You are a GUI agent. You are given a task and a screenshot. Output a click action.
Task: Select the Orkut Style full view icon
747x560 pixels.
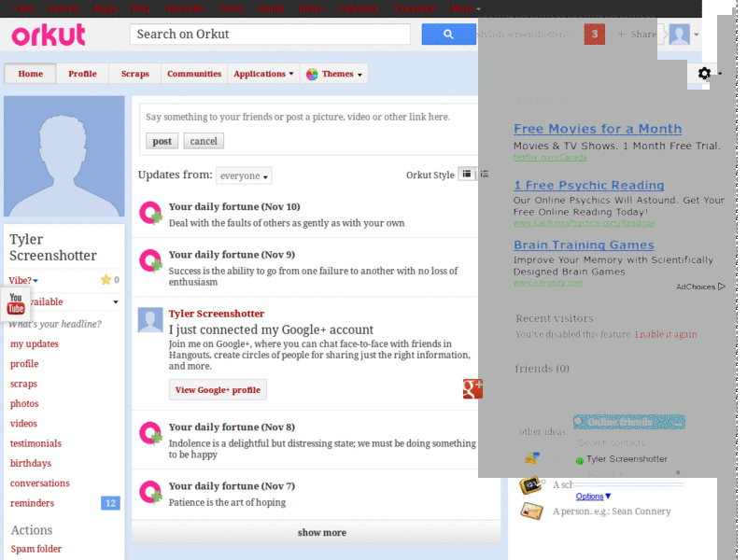467,175
